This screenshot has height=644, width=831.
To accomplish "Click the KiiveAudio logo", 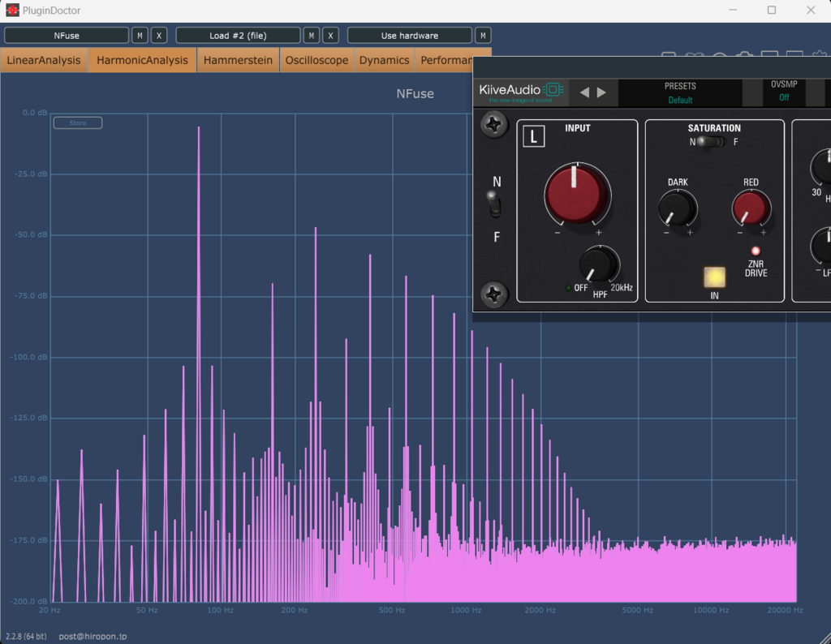I will pos(520,92).
